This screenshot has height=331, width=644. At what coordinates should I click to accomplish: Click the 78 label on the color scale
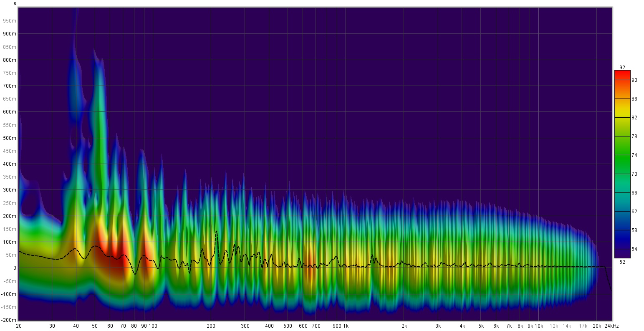[634, 136]
